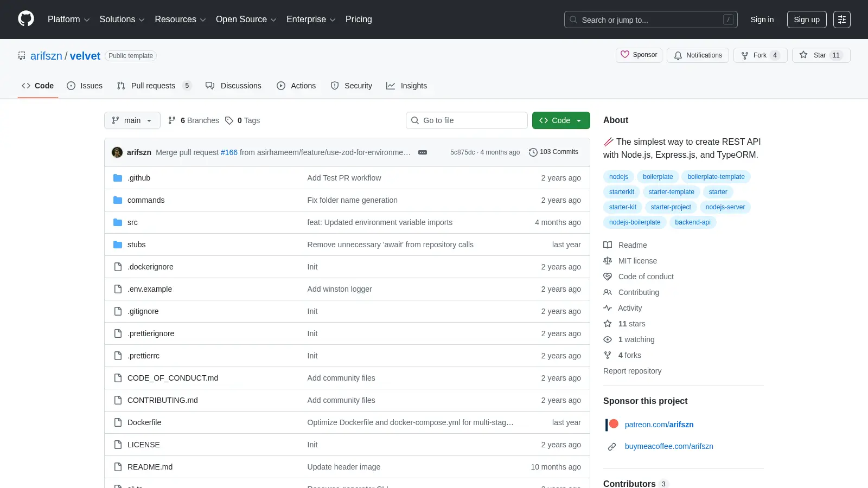This screenshot has width=868, height=488.
Task: Click the Pricing link
Action: coord(359,20)
